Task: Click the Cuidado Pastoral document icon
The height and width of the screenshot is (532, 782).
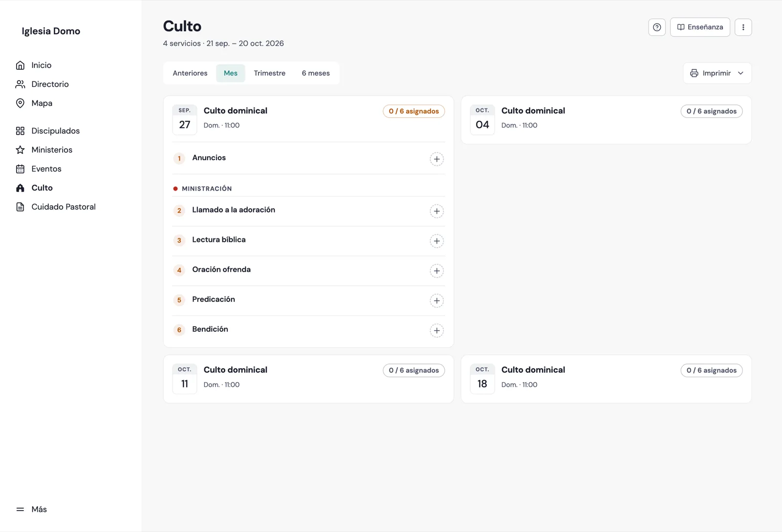Action: point(20,207)
